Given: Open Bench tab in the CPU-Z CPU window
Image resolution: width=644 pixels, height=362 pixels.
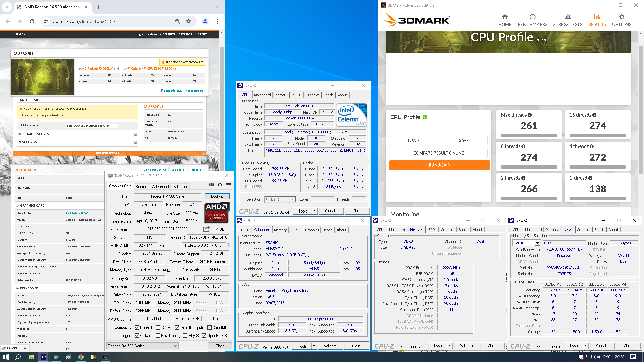Looking at the screenshot, I should [328, 95].
